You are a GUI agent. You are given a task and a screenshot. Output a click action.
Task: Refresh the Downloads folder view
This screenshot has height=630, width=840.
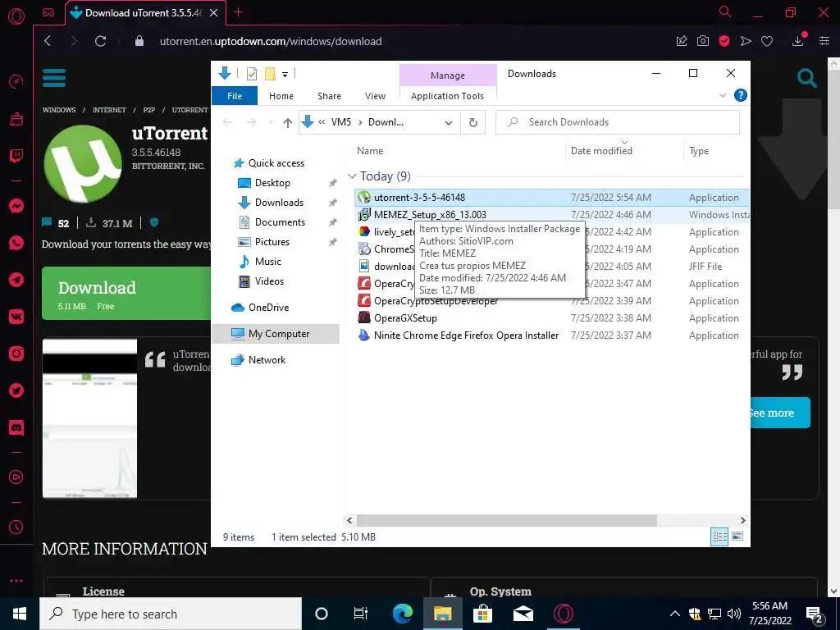click(473, 123)
